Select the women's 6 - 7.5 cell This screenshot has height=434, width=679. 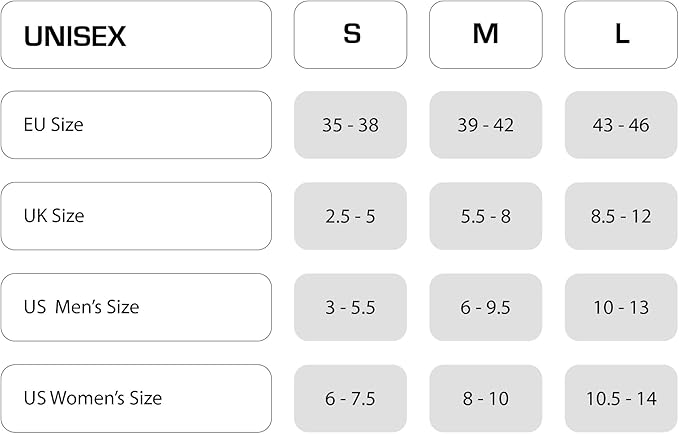point(350,398)
